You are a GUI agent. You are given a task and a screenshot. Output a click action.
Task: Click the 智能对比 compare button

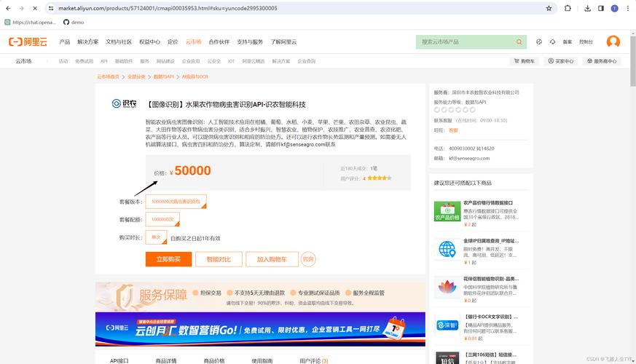coord(219,259)
